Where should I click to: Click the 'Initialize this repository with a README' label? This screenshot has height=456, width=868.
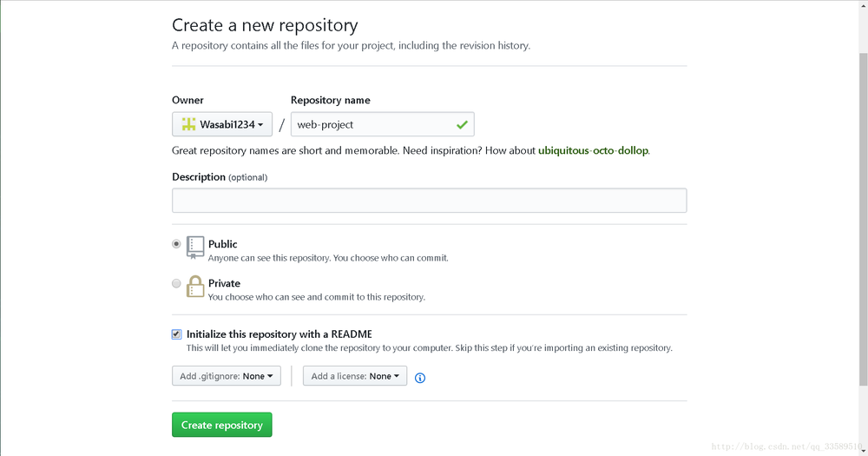pyautogui.click(x=279, y=334)
